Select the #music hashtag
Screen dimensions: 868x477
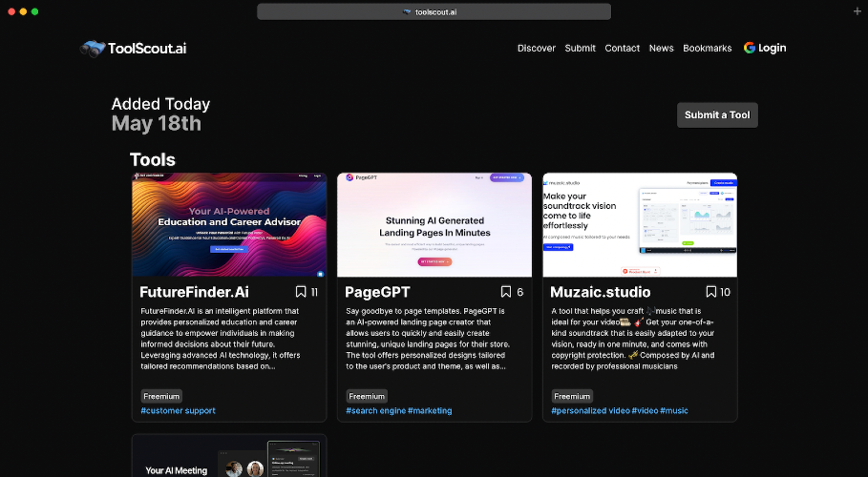674,410
